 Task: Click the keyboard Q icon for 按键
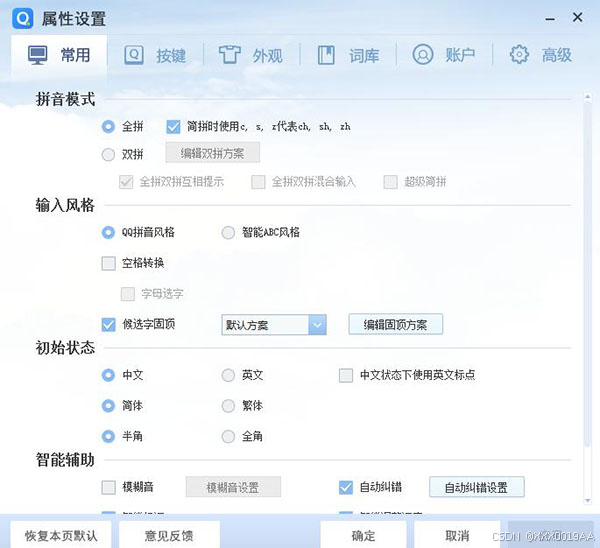click(x=134, y=55)
